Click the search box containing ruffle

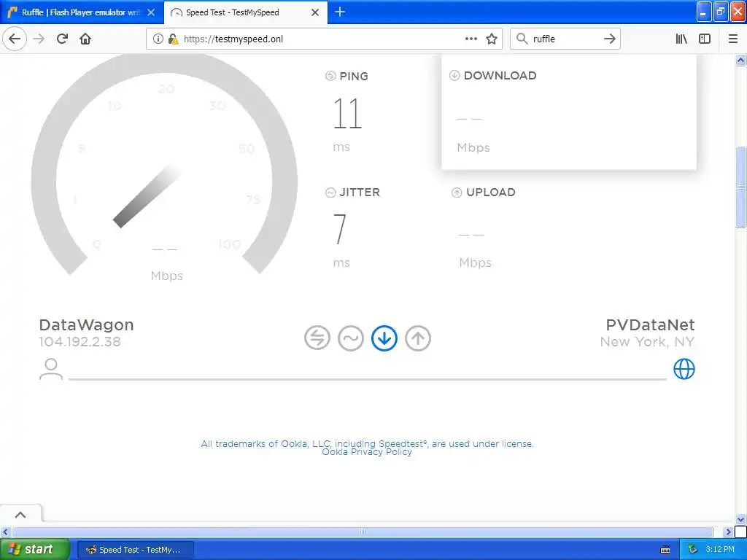point(565,39)
